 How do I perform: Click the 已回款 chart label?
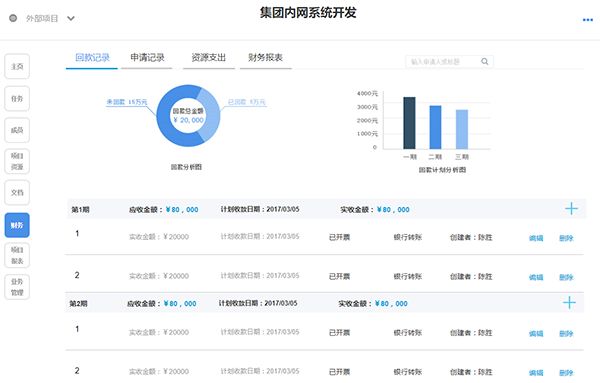click(246, 102)
